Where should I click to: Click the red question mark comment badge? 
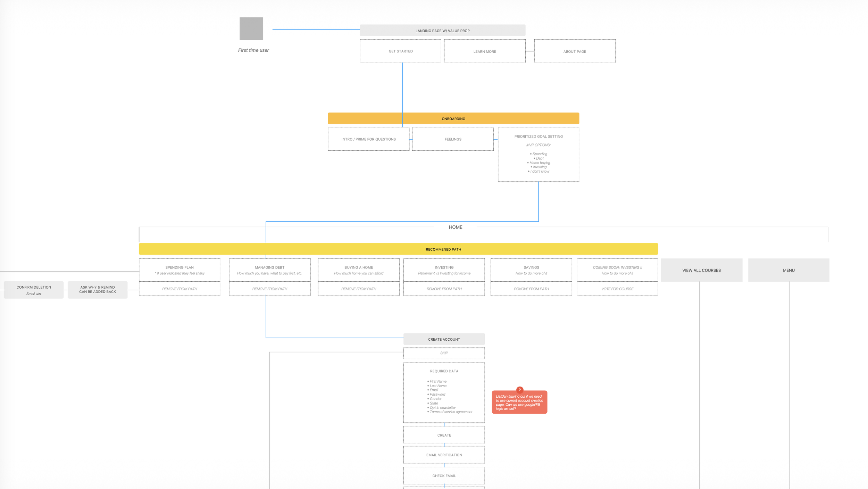coord(519,390)
